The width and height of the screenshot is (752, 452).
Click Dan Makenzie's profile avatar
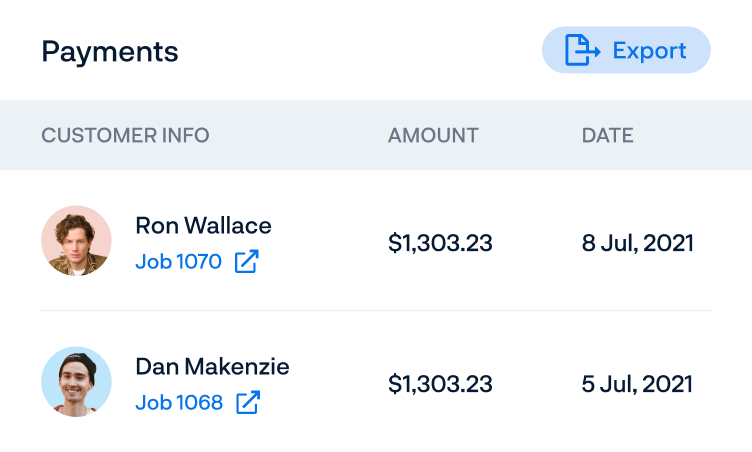coord(76,382)
